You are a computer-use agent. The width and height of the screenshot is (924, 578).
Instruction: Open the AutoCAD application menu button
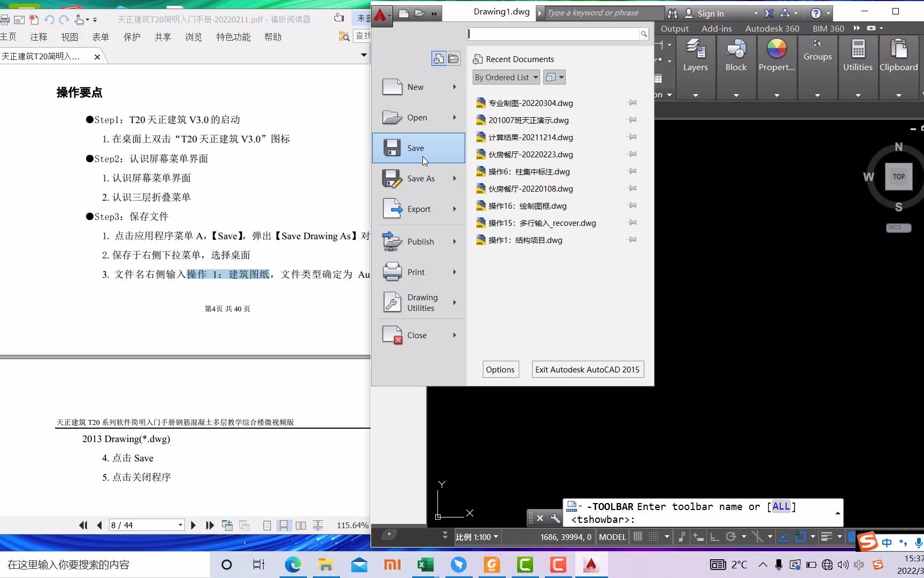pos(381,15)
